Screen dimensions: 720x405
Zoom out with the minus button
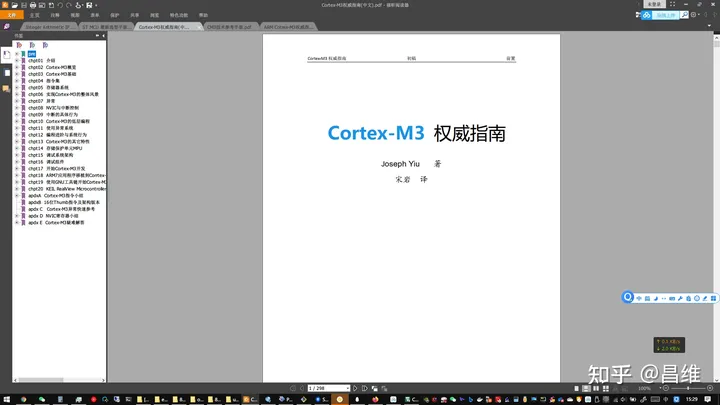(666, 388)
